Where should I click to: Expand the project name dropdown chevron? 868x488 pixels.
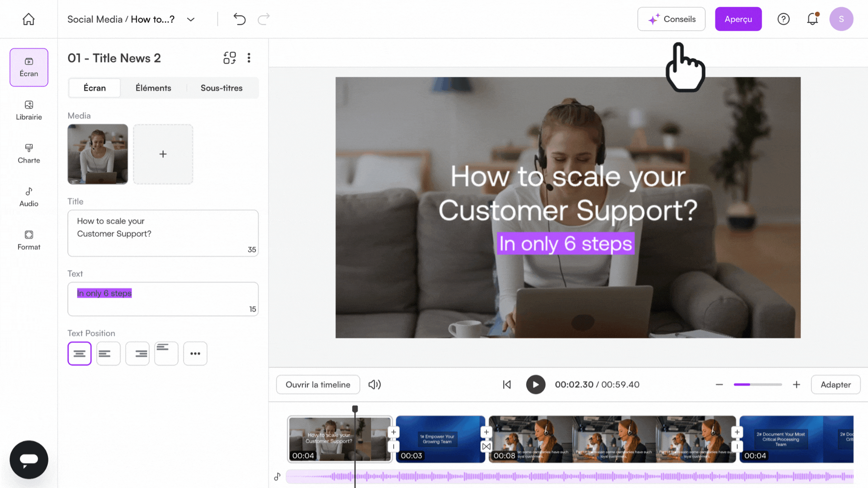coord(191,19)
